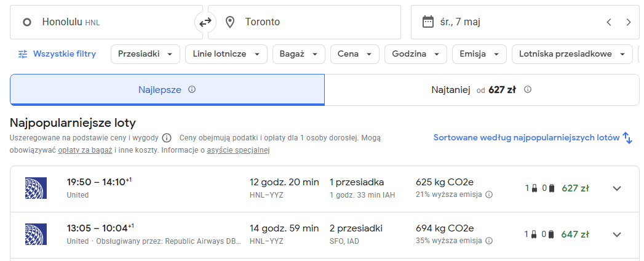Show info icon next to Najtaniej price
This screenshot has width=644, height=261.
(x=528, y=89)
